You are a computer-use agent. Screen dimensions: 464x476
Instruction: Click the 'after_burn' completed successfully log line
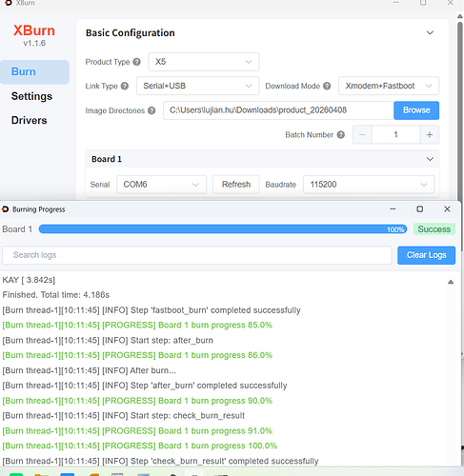tap(145, 386)
